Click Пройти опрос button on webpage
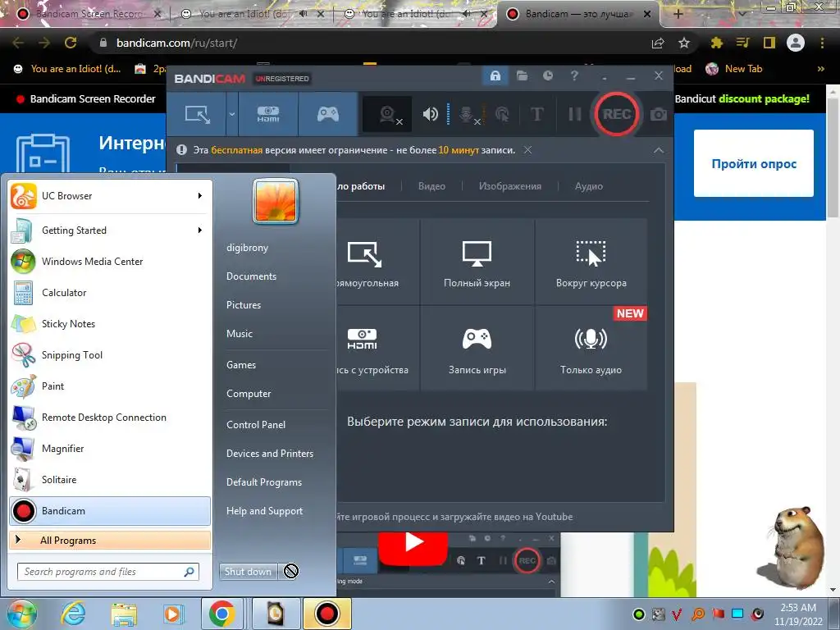The width and height of the screenshot is (840, 630). point(753,163)
